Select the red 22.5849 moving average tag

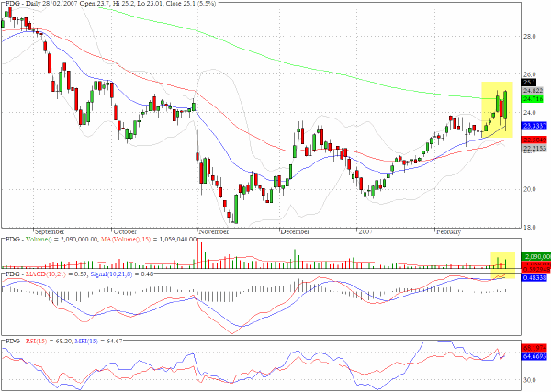(x=534, y=140)
